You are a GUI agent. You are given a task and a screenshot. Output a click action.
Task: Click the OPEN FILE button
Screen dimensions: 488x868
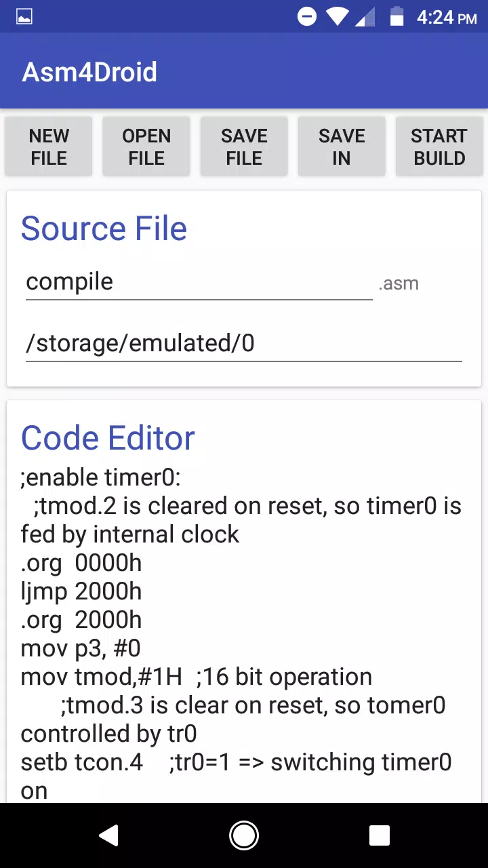pos(146,146)
